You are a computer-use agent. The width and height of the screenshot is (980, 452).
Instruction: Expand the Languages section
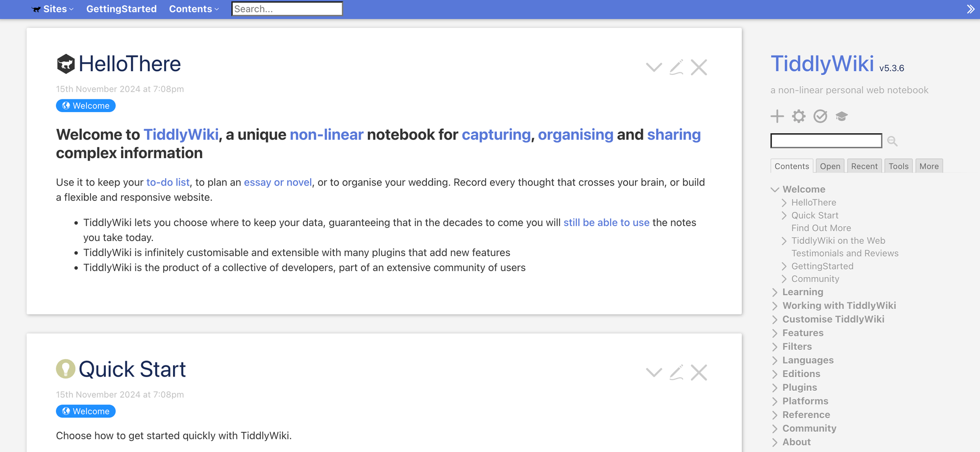775,361
